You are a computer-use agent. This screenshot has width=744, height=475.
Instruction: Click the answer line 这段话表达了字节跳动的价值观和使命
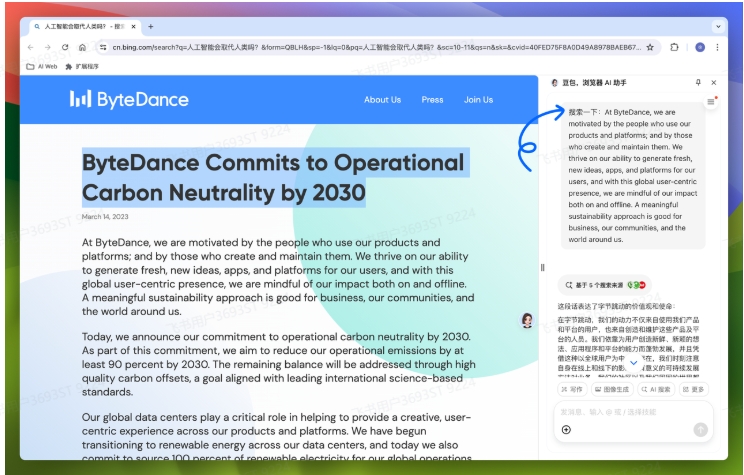click(616, 306)
